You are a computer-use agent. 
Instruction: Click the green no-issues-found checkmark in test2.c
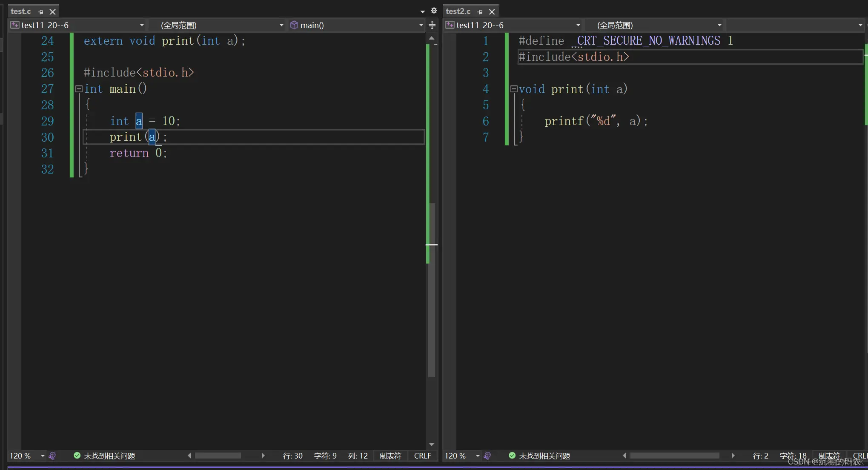(512, 456)
